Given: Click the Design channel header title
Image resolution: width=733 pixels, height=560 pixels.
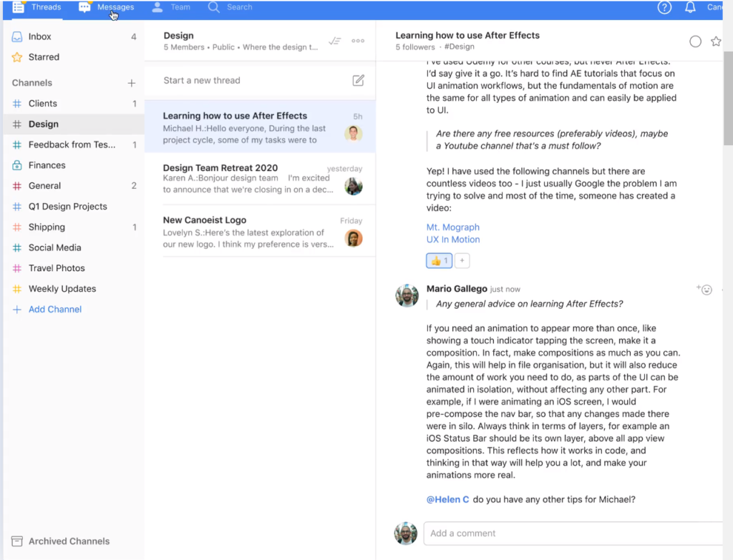Looking at the screenshot, I should 178,36.
